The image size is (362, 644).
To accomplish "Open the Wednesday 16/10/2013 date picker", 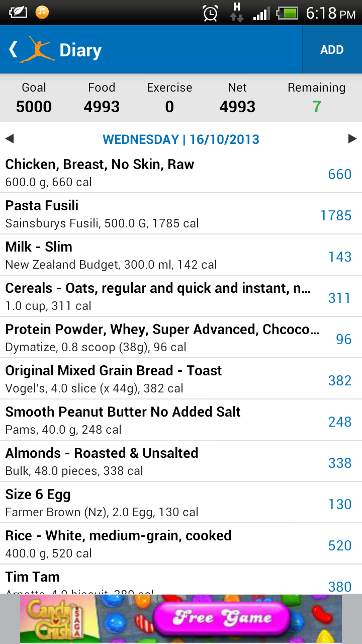I will 181,139.
